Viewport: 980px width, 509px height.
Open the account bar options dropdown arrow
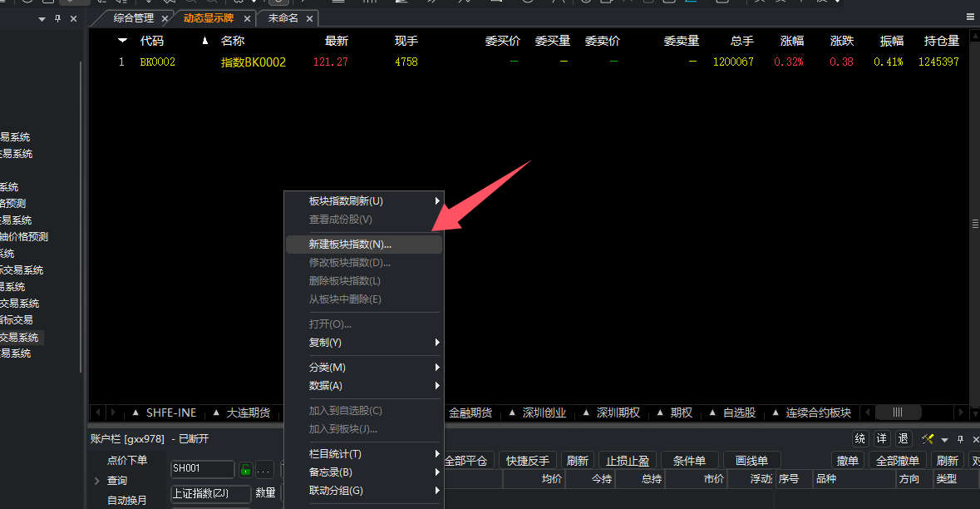[944, 440]
